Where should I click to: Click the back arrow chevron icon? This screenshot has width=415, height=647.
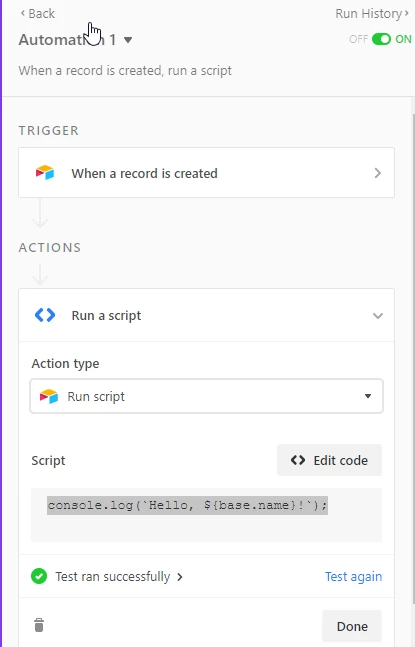pyautogui.click(x=23, y=14)
